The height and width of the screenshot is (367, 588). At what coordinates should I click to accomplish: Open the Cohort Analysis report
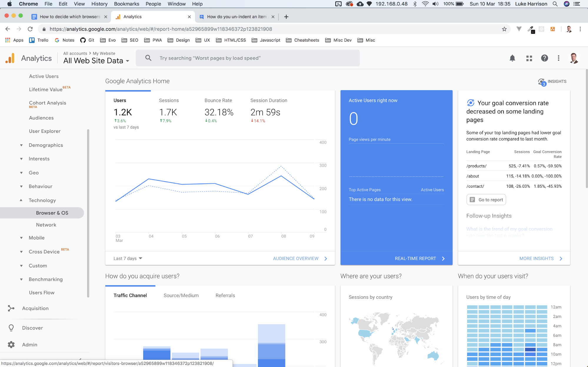(48, 103)
